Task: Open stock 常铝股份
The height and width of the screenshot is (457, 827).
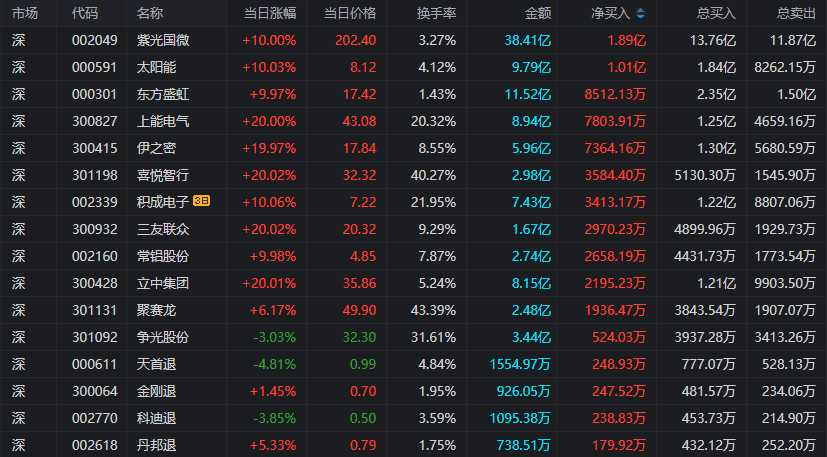Action: point(163,256)
